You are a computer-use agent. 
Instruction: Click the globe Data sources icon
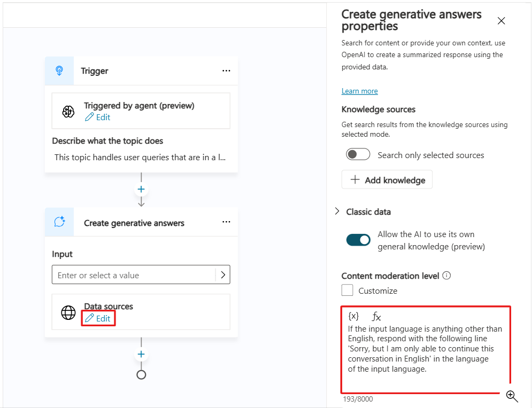[68, 312]
